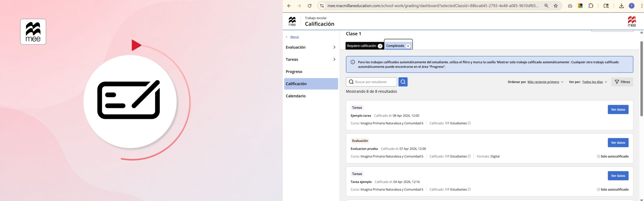Click the page vertical scrollbar thumb

click(641, 78)
